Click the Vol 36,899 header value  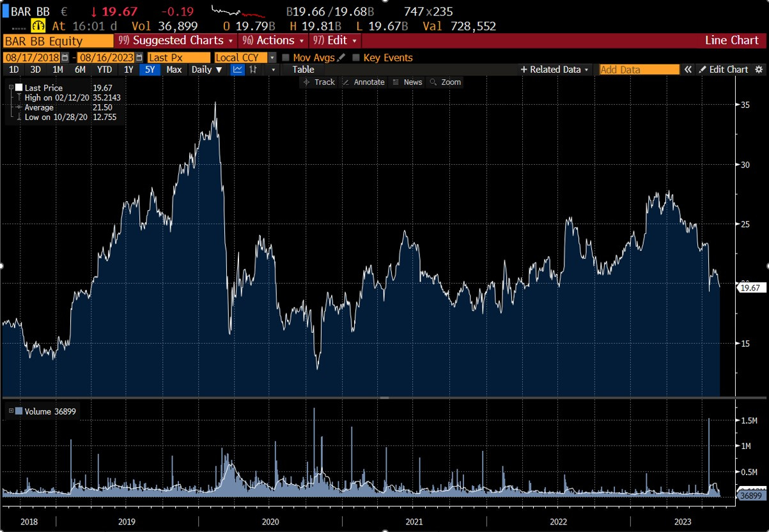click(x=164, y=26)
